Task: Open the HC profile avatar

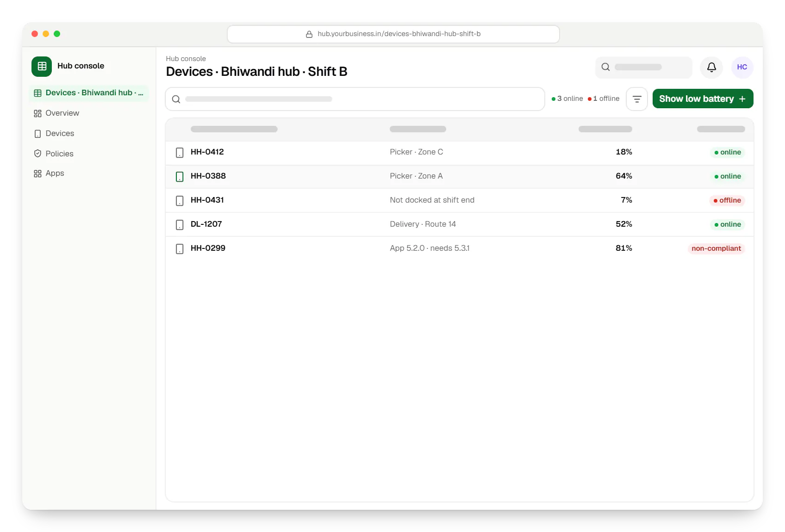Action: point(742,68)
